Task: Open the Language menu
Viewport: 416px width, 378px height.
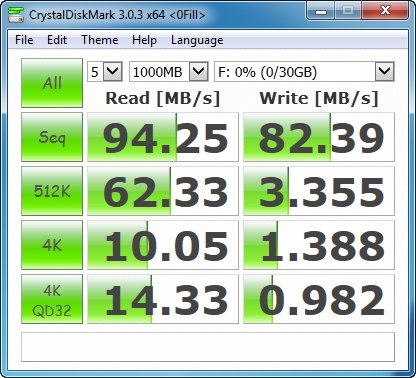Action: pyautogui.click(x=197, y=40)
